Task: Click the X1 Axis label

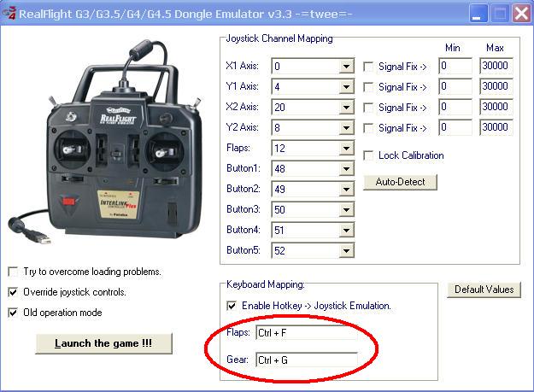Action: click(x=242, y=66)
